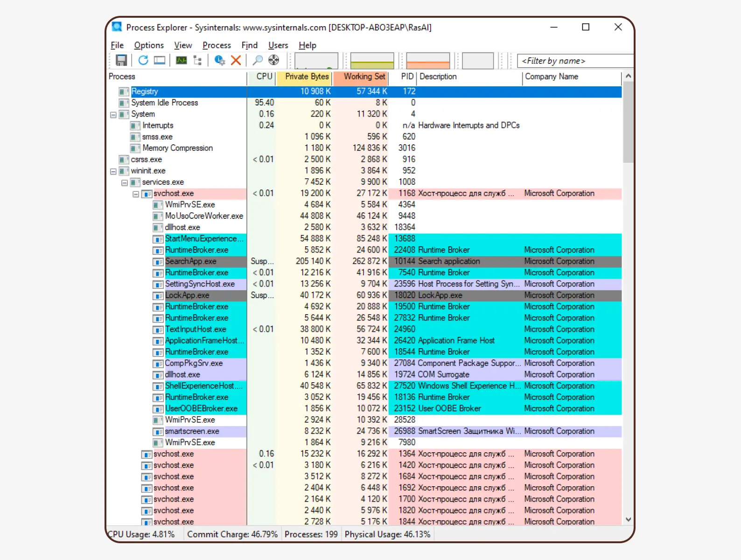Screen dimensions: 741x560
Task: Sort by the Description column header
Action: 469,77
